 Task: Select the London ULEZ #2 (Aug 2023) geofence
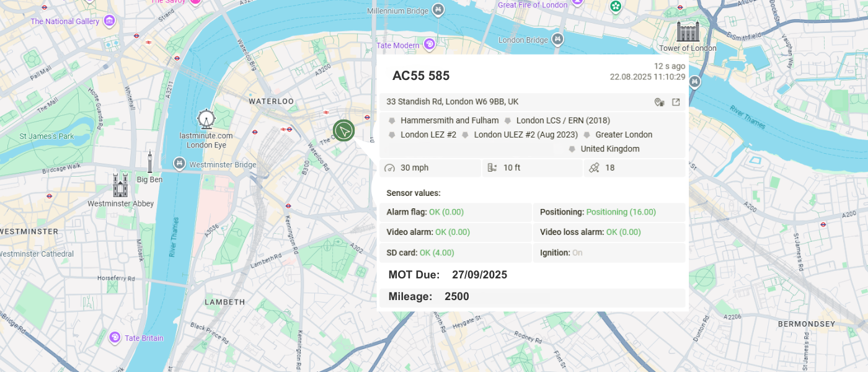(525, 135)
